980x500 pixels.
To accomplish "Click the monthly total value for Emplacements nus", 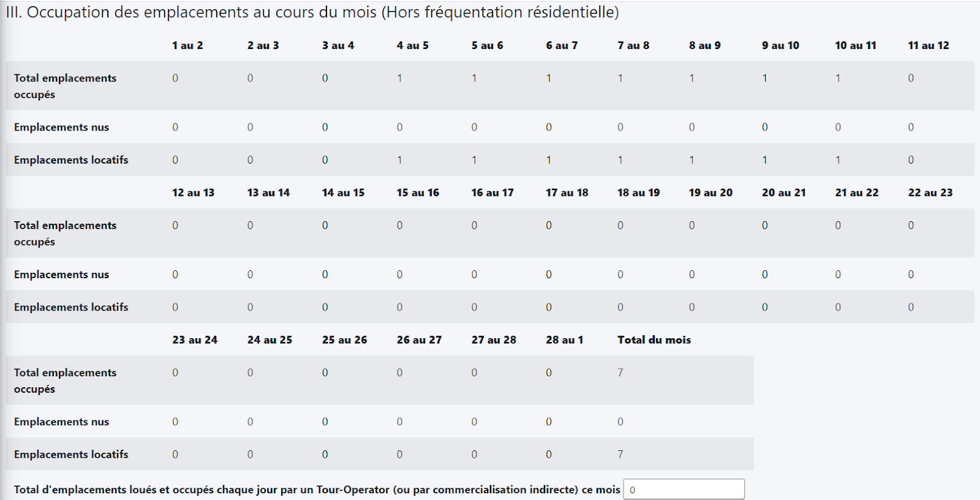I will point(620,422).
